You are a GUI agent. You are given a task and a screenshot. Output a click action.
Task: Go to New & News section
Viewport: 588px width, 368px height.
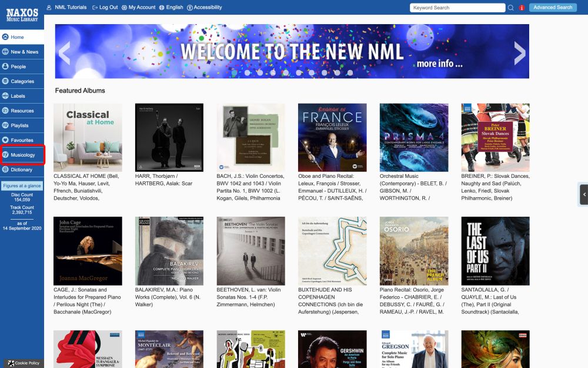(x=22, y=52)
